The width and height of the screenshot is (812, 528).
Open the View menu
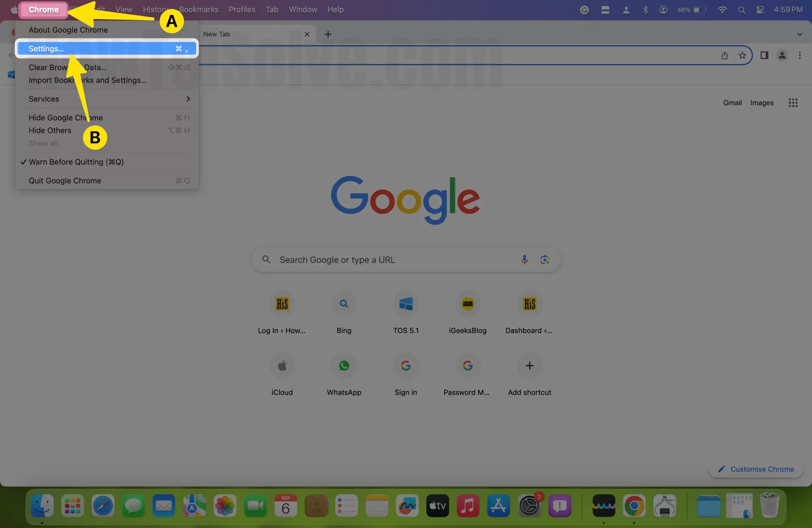click(x=123, y=9)
